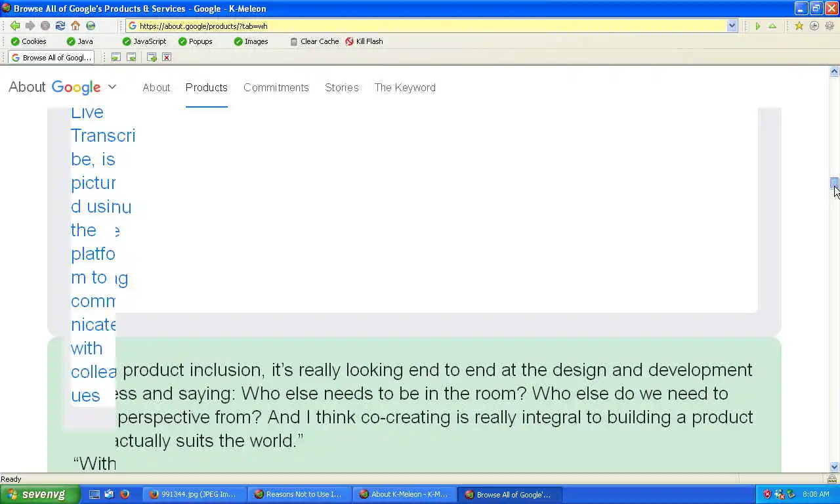Image resolution: width=840 pixels, height=504 pixels.
Task: Toggle the Popups privacy setting
Action: [x=196, y=41]
